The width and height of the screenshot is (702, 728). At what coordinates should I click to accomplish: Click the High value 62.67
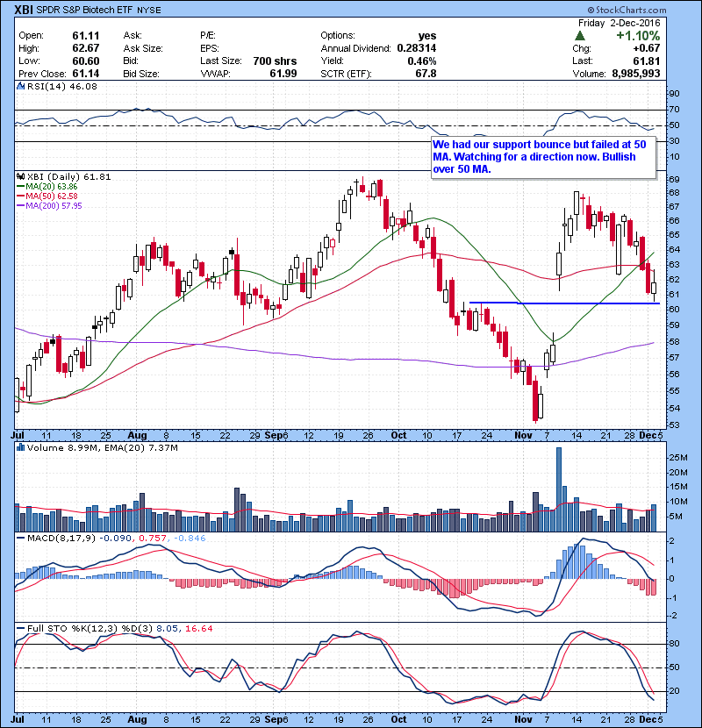[x=85, y=48]
